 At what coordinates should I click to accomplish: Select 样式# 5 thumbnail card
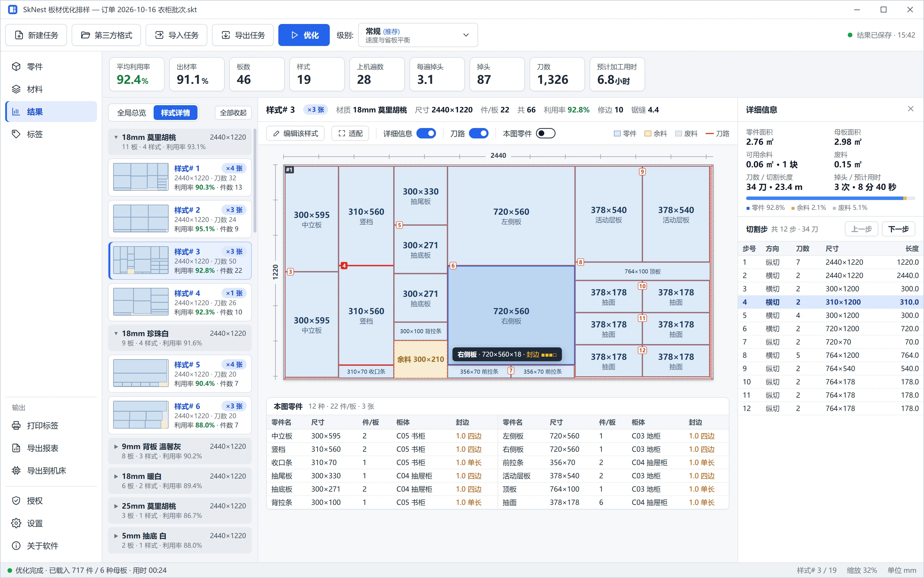pyautogui.click(x=180, y=373)
